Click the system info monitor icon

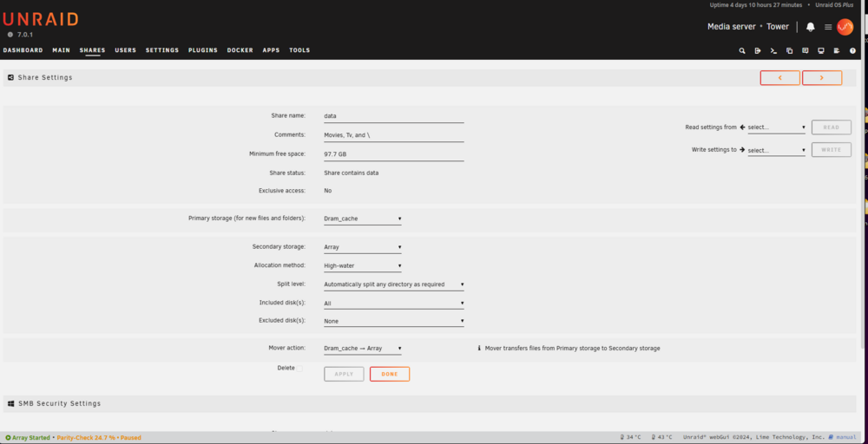[821, 50]
